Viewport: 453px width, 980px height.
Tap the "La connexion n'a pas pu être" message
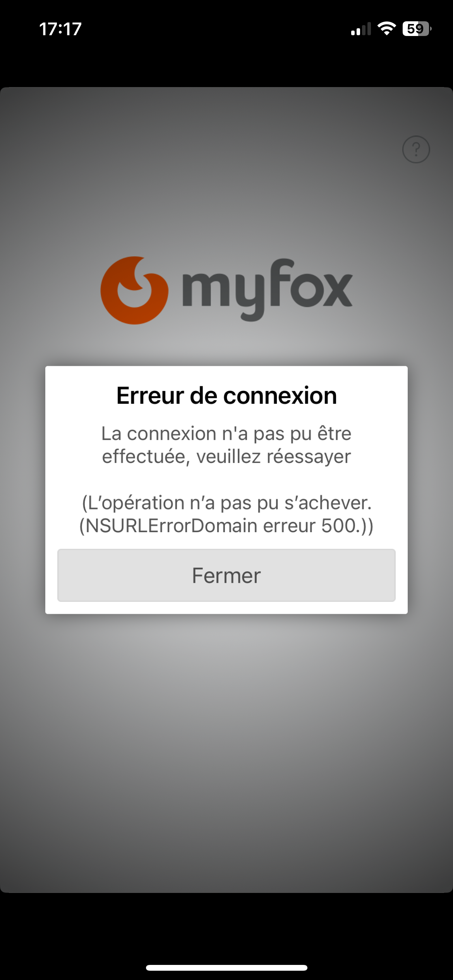pyautogui.click(x=226, y=433)
